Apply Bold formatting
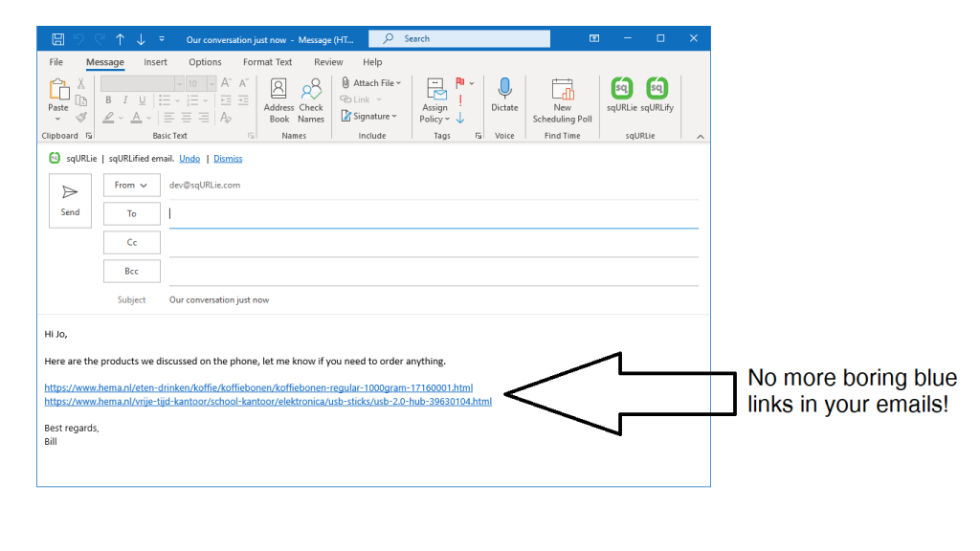Viewport: 980px width, 551px height. (108, 99)
